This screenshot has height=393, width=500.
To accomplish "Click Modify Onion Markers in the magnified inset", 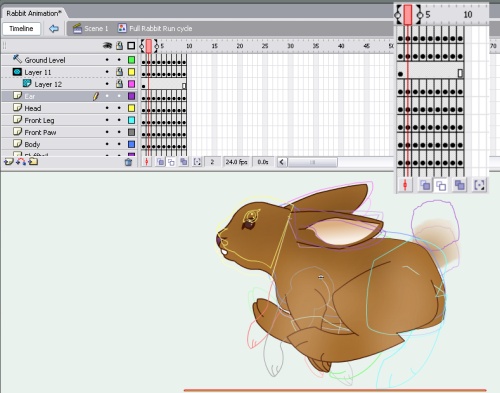I will click(479, 185).
